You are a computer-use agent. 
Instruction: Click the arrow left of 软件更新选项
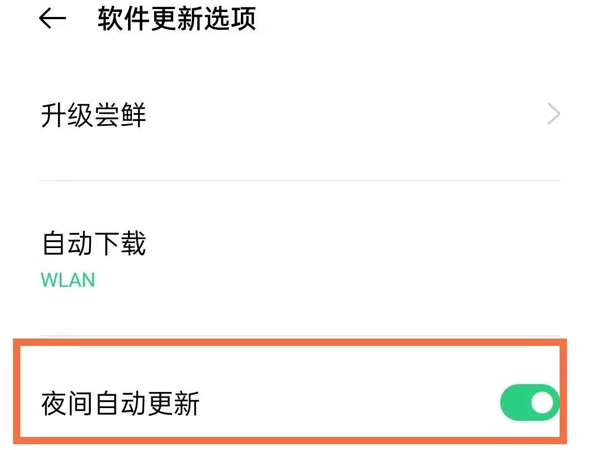pyautogui.click(x=52, y=20)
